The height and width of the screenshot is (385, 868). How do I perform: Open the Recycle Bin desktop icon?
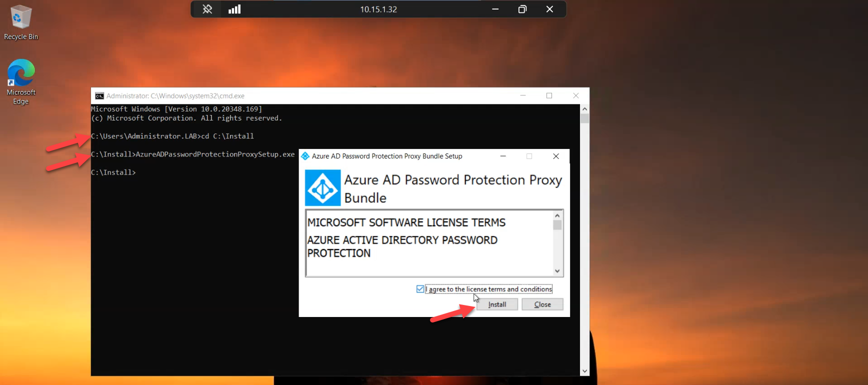tap(20, 23)
